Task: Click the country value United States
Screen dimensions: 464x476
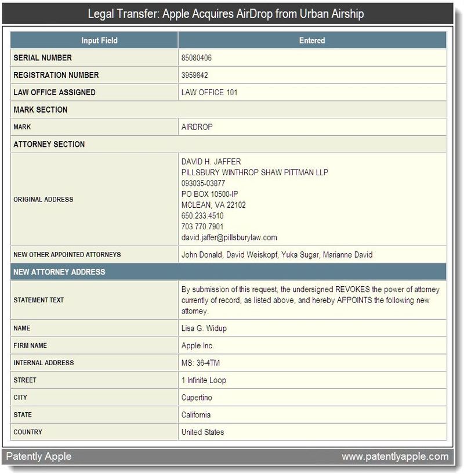Action: click(202, 432)
